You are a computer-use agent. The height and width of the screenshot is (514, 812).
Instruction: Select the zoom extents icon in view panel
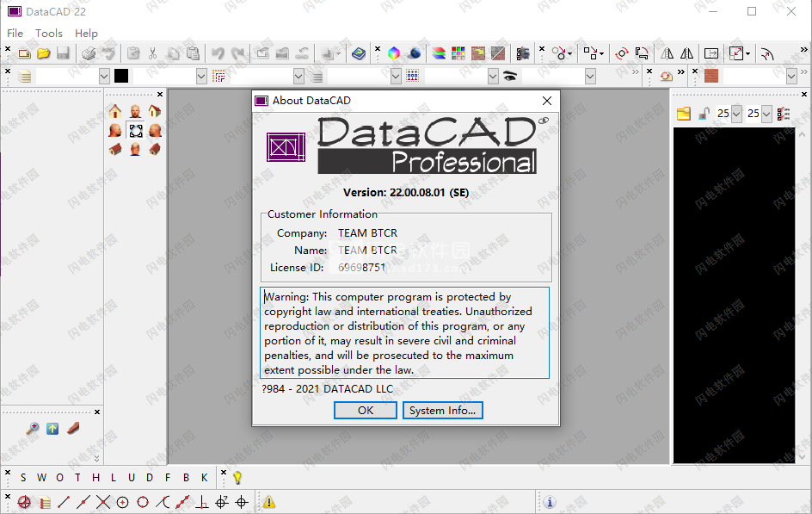click(x=136, y=131)
